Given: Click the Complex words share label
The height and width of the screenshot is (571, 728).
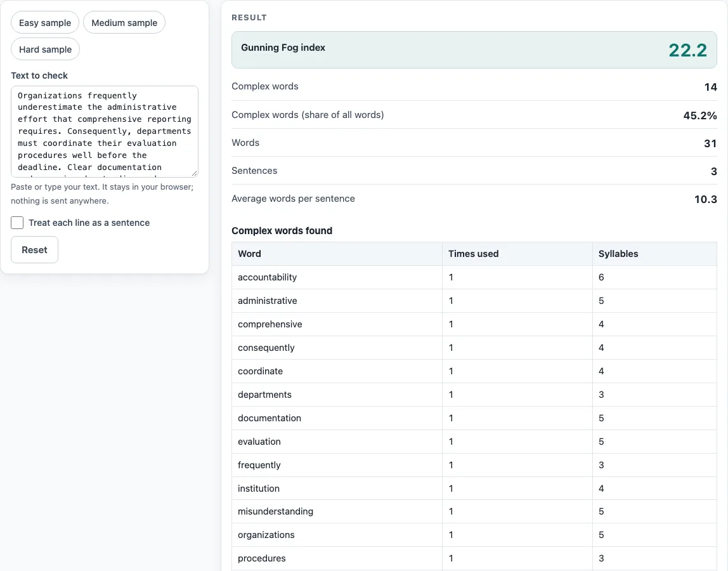Looking at the screenshot, I should click(x=308, y=115).
